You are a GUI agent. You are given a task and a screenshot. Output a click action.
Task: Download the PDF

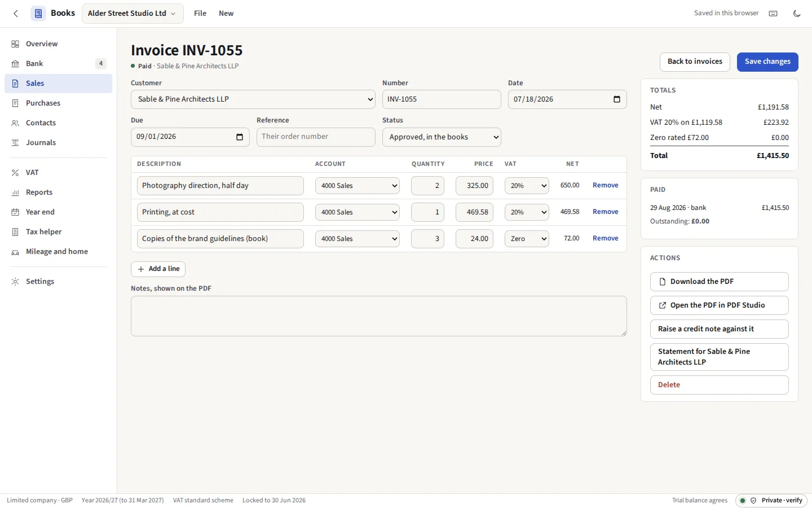tap(719, 282)
